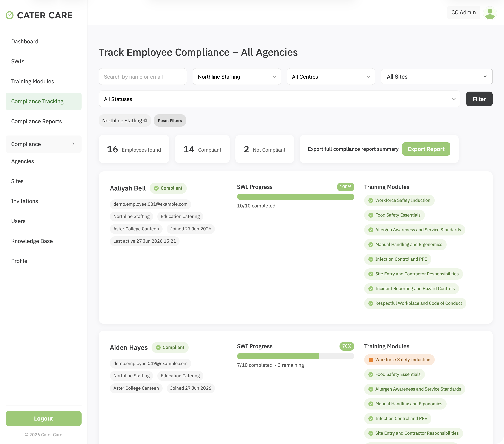The width and height of the screenshot is (504, 444).
Task: Click Aaliyah Bell's SWI progress bar
Action: coord(295,197)
